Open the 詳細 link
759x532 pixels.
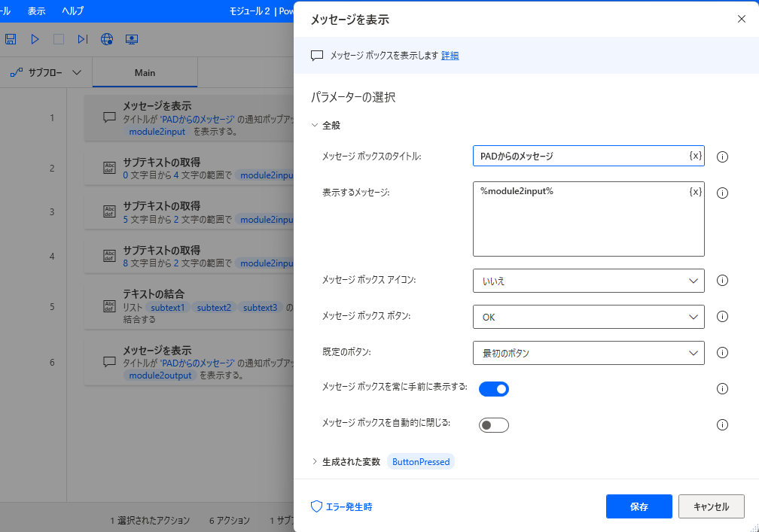click(450, 56)
